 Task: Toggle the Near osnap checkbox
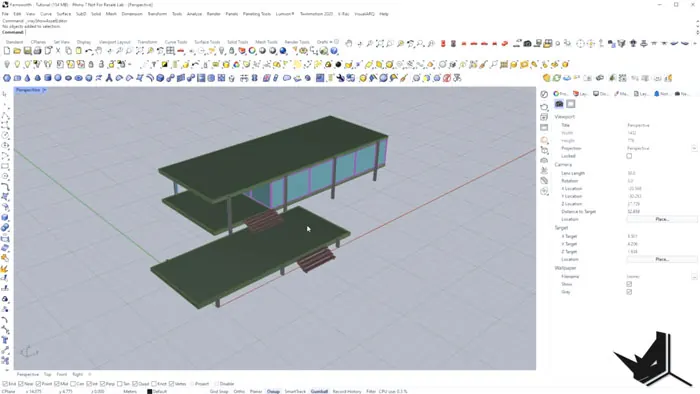21,384
